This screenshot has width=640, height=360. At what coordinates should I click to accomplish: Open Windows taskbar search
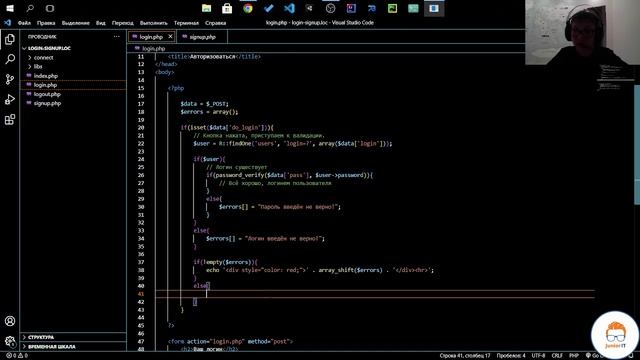[x=30, y=8]
